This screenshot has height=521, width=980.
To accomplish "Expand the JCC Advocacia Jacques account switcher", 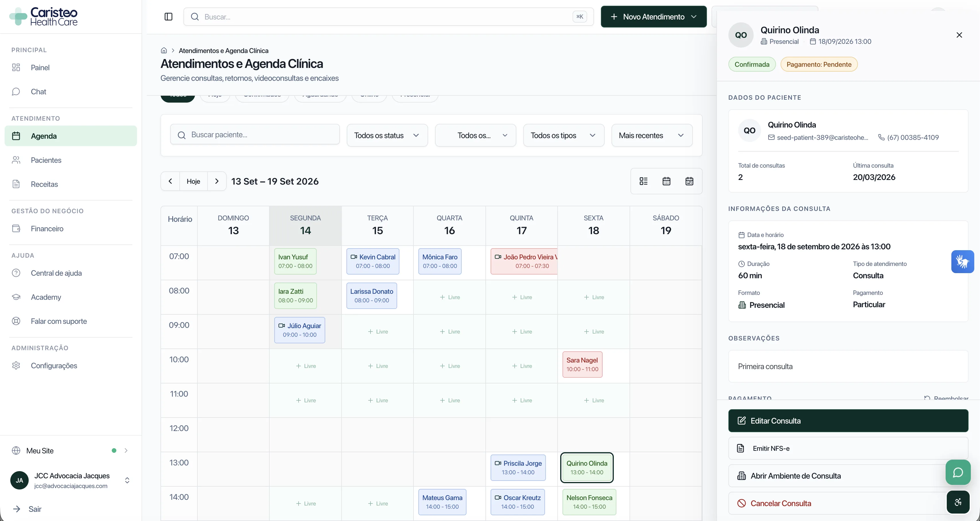I will [x=71, y=480].
